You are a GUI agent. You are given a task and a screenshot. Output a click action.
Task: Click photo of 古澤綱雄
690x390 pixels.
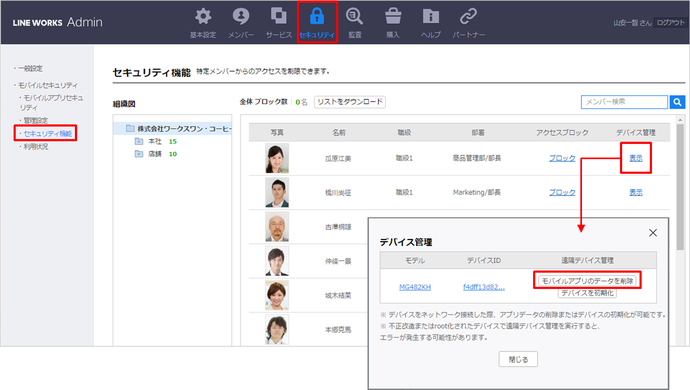[277, 227]
